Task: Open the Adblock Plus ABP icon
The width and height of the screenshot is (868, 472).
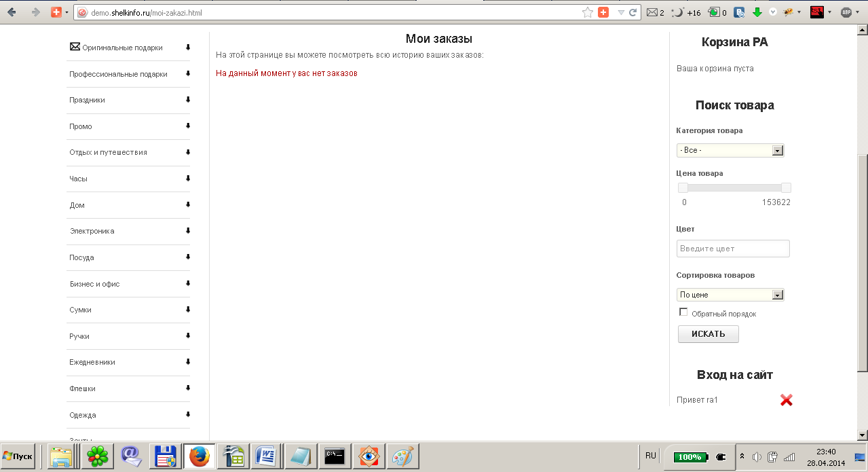Action: [846, 12]
